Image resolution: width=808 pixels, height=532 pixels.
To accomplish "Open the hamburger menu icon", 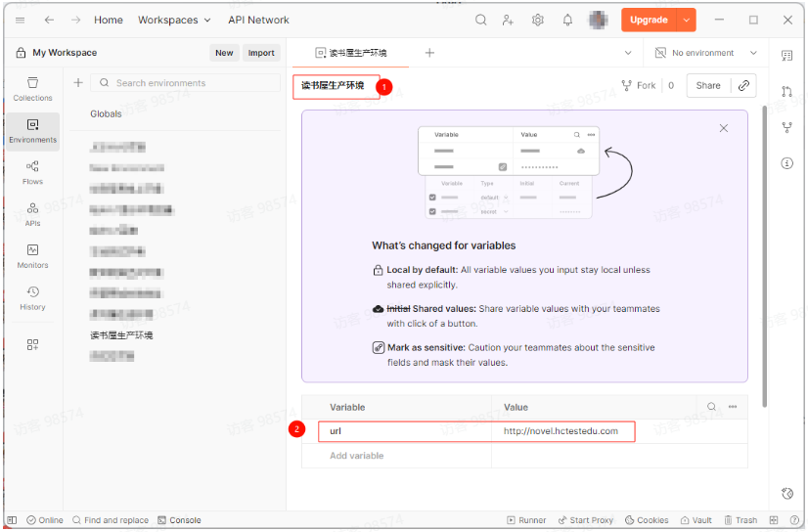I will point(21,21).
